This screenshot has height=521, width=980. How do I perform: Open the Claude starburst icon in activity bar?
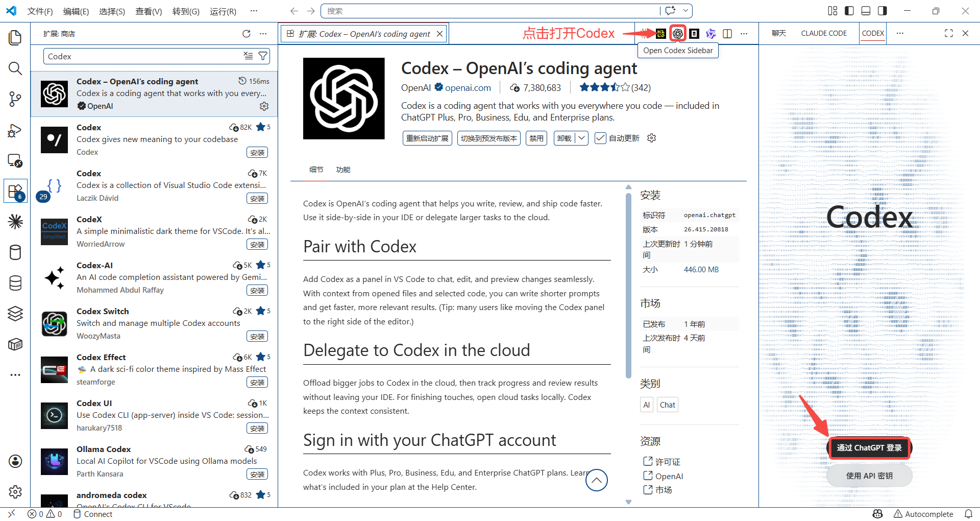[15, 222]
